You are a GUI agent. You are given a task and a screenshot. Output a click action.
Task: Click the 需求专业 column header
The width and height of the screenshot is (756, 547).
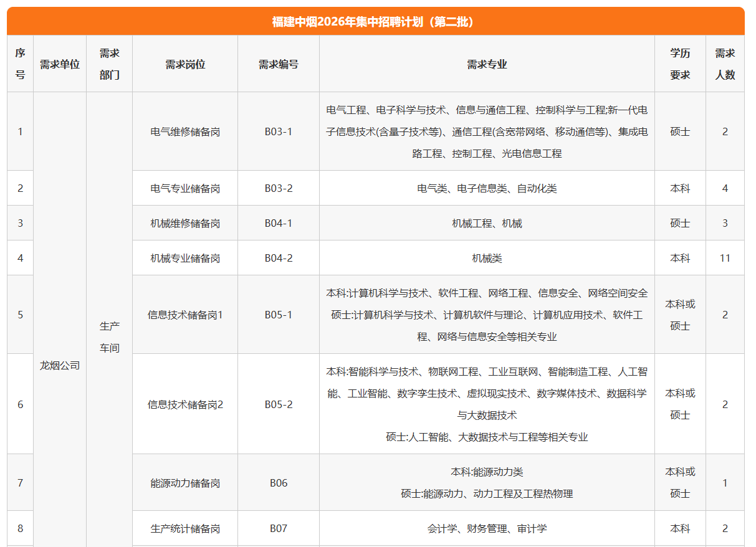(x=487, y=64)
